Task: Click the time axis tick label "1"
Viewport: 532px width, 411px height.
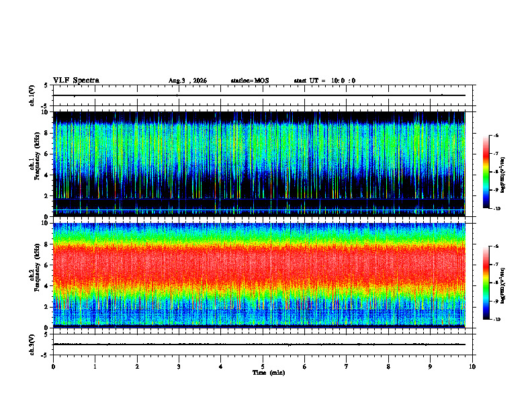Action: click(x=95, y=367)
